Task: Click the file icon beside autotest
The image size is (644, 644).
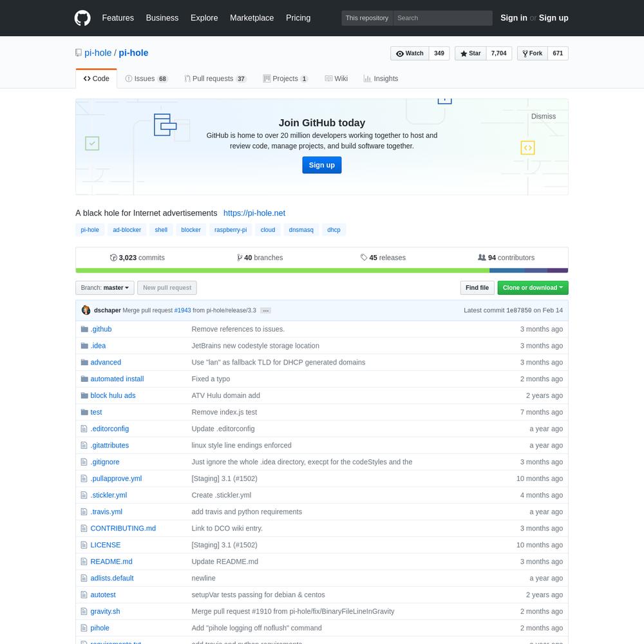Action: (84, 594)
